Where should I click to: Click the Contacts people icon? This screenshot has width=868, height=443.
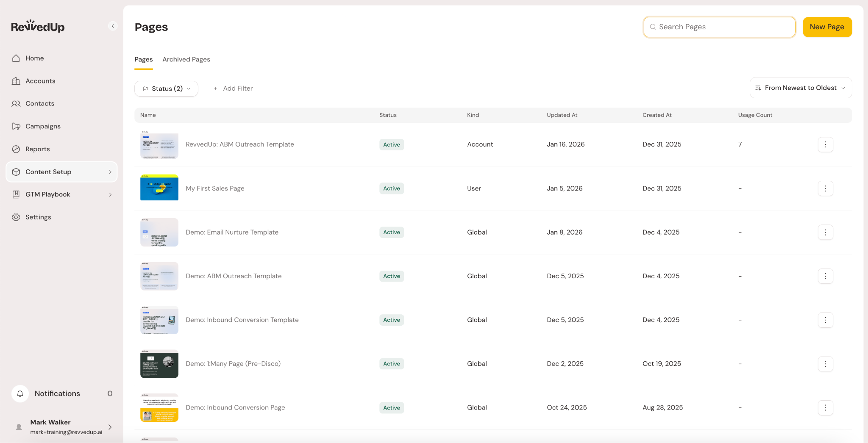[16, 104]
